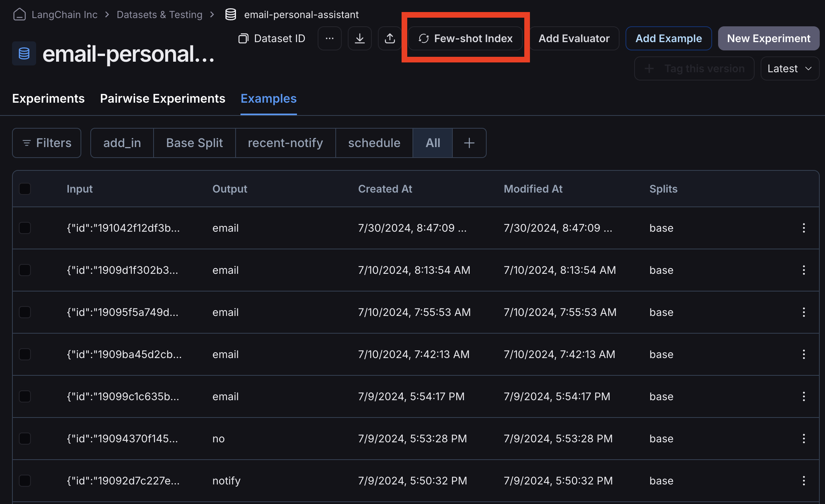
Task: Select all examples with header checkbox
Action: [x=25, y=189]
